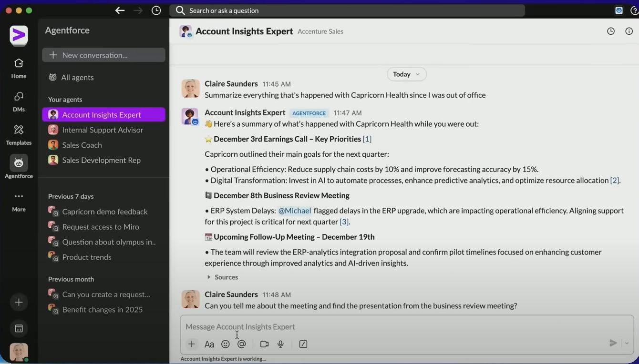Open the history clock icon in top bar
Viewport: 639px width, 364px height.
pyautogui.click(x=156, y=10)
